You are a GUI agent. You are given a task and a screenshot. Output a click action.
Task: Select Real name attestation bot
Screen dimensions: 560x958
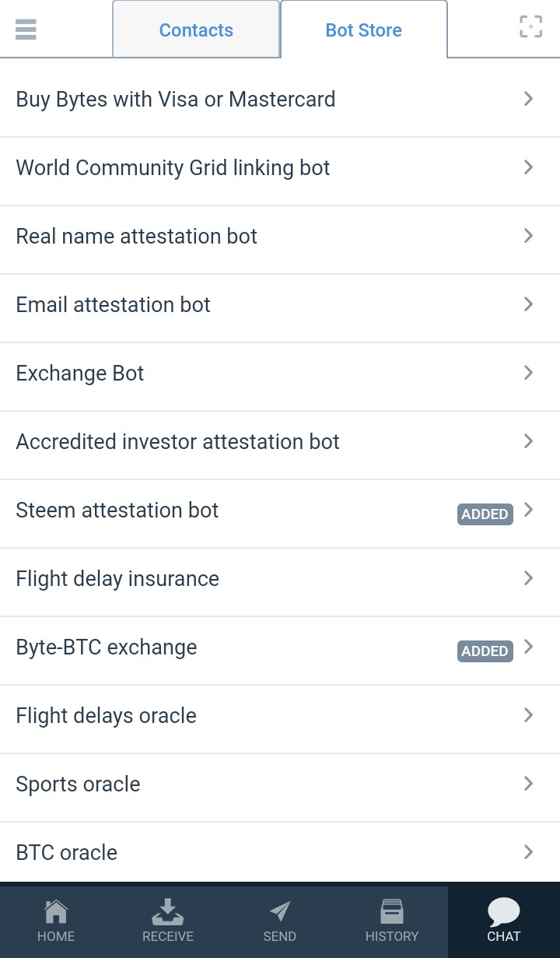pyautogui.click(x=136, y=237)
